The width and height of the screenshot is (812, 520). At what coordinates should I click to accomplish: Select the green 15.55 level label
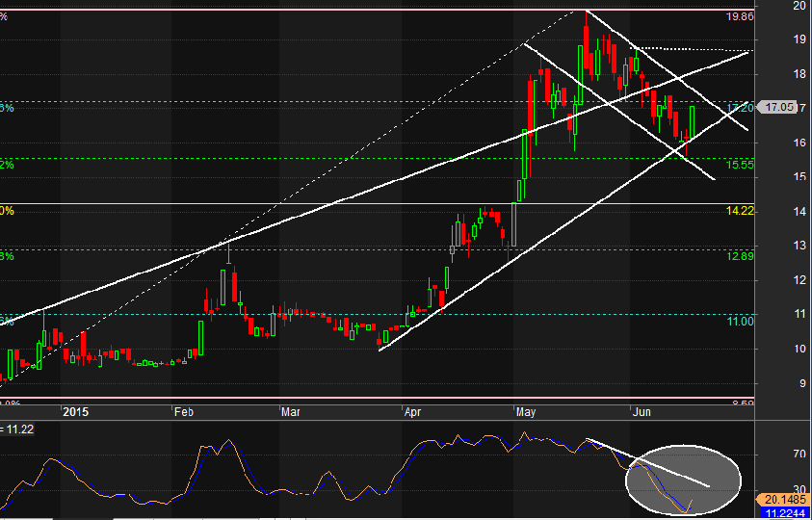tap(740, 165)
